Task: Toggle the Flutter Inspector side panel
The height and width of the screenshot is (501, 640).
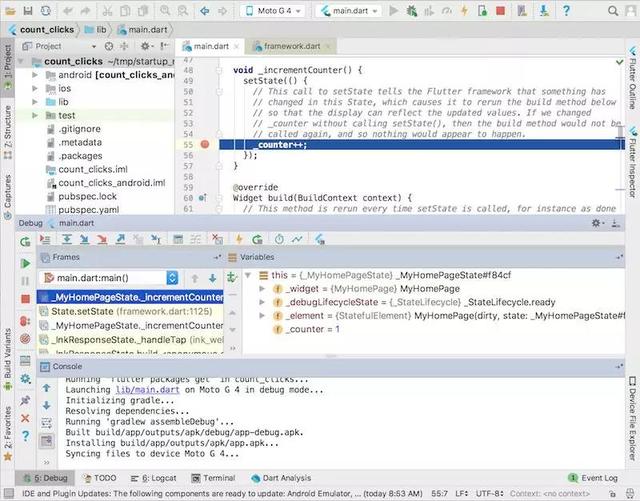Action: (x=633, y=163)
